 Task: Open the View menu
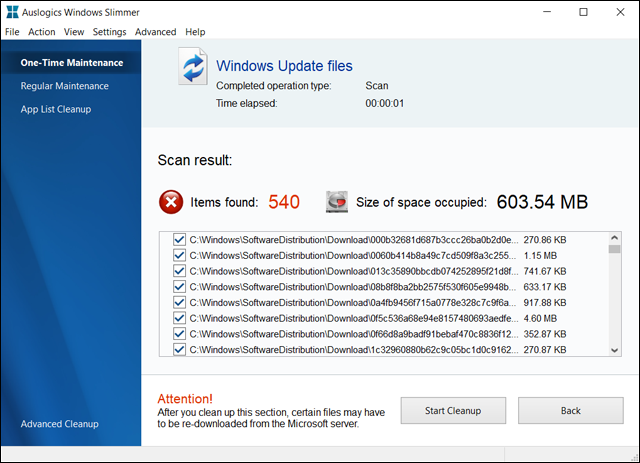click(x=74, y=32)
